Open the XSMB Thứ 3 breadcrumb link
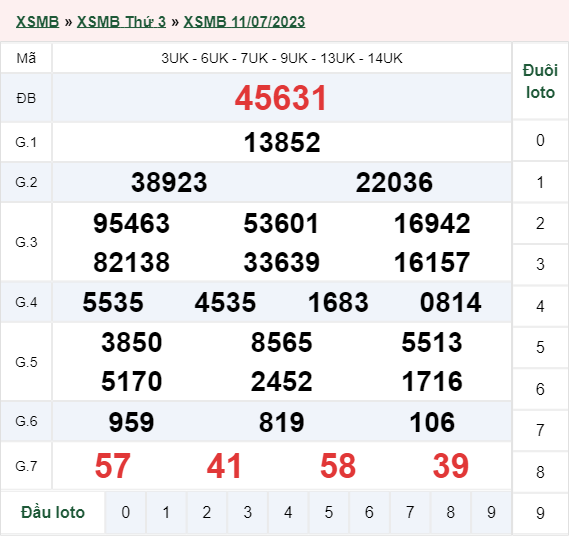The height and width of the screenshot is (536, 569). coord(121,22)
